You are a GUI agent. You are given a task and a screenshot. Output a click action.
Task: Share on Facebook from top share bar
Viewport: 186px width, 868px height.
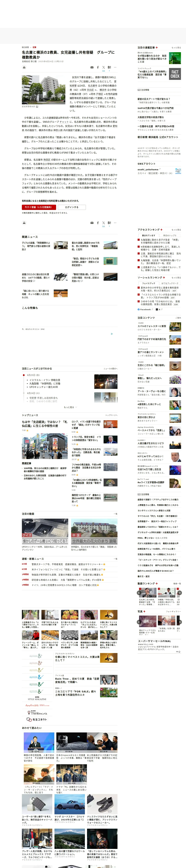tap(98, 67)
